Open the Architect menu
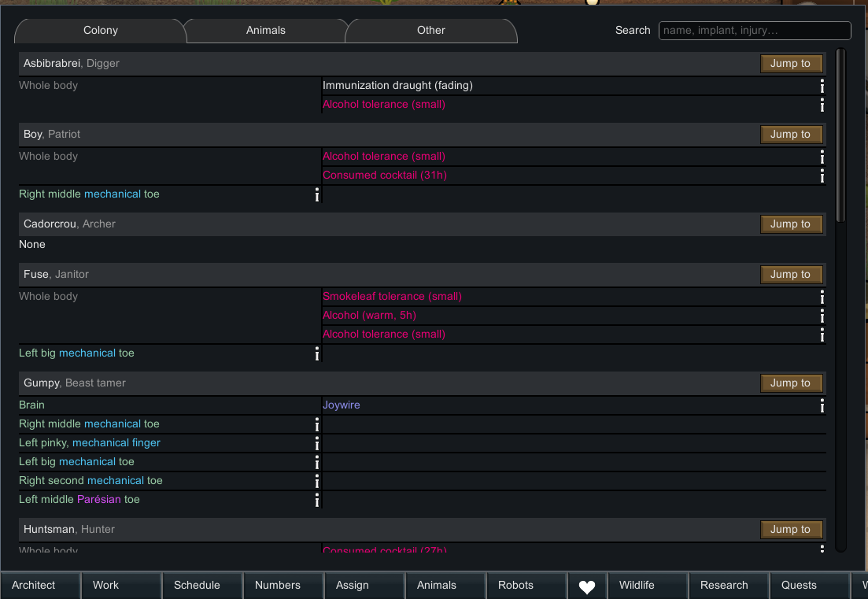The image size is (868, 599). [40, 586]
